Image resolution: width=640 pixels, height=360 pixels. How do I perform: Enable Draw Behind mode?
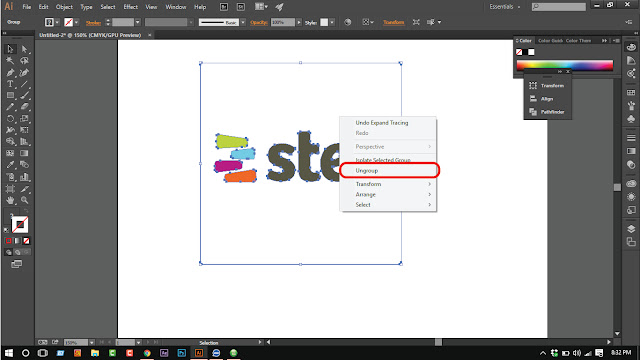[18, 253]
